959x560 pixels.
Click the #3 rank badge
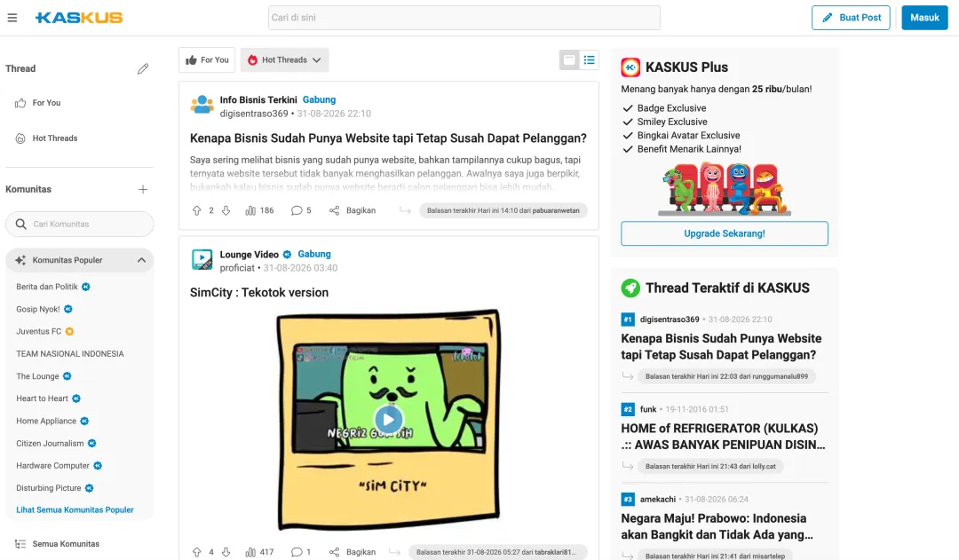[x=628, y=499]
